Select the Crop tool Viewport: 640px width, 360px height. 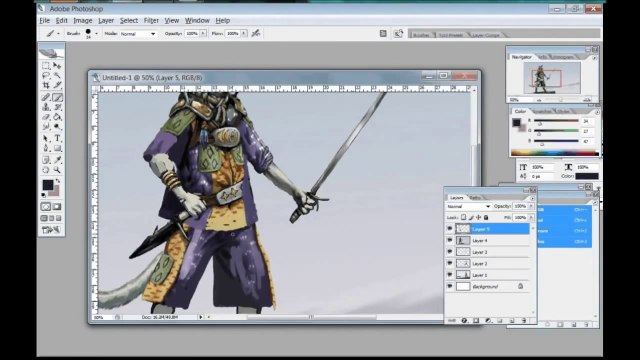(46, 85)
